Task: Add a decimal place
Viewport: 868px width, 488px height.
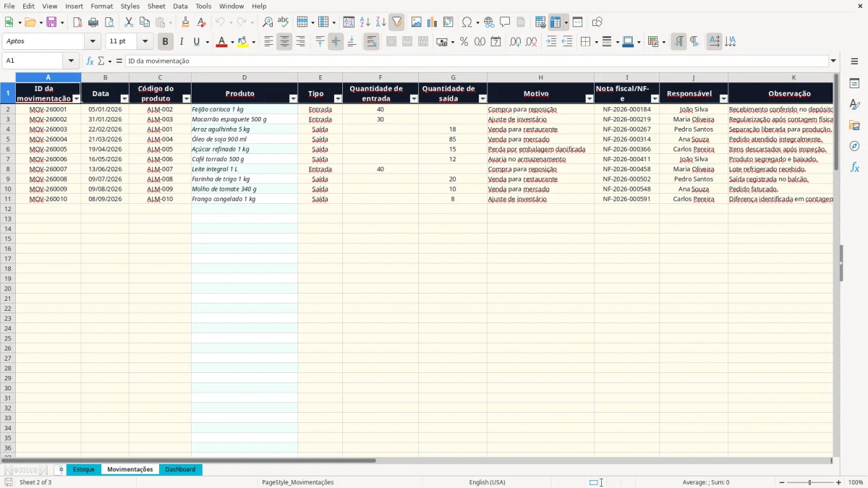Action: click(x=515, y=42)
